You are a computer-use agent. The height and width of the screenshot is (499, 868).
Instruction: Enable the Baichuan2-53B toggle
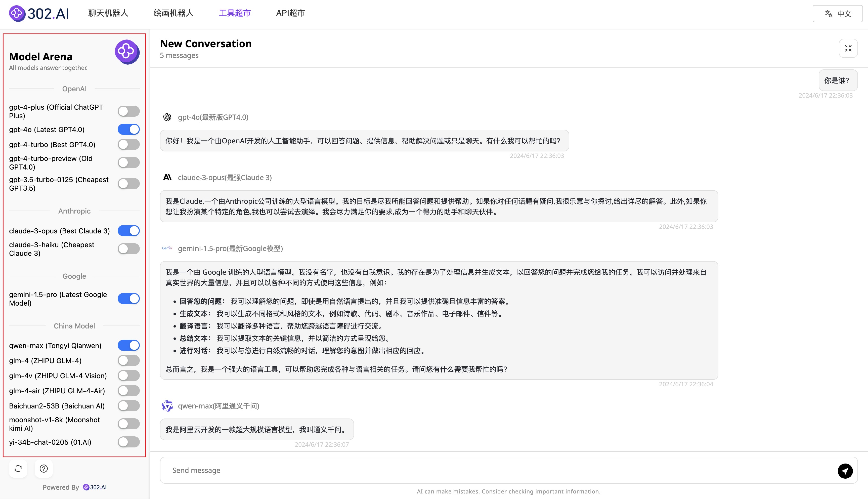(x=129, y=406)
